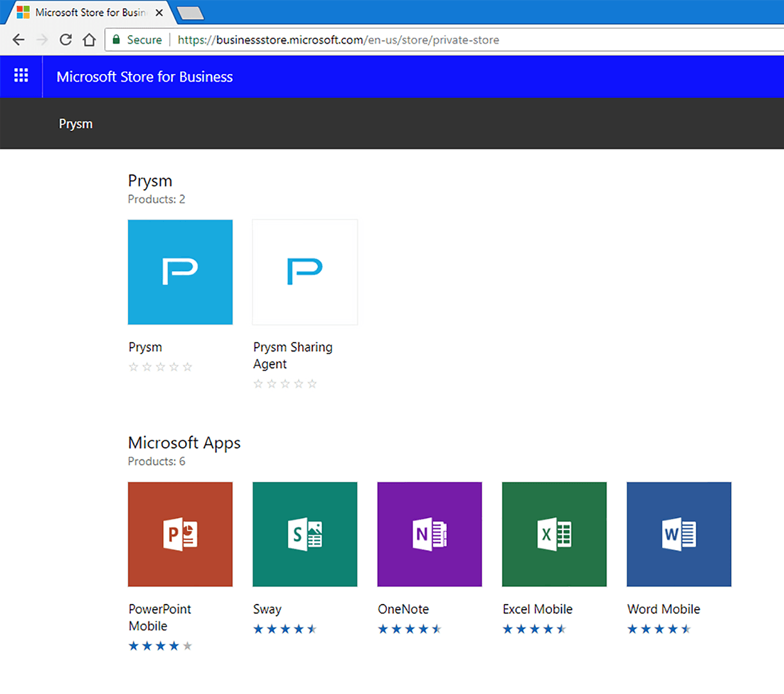Go back using the browser back arrow
This screenshot has width=784, height=694.
pyautogui.click(x=19, y=40)
